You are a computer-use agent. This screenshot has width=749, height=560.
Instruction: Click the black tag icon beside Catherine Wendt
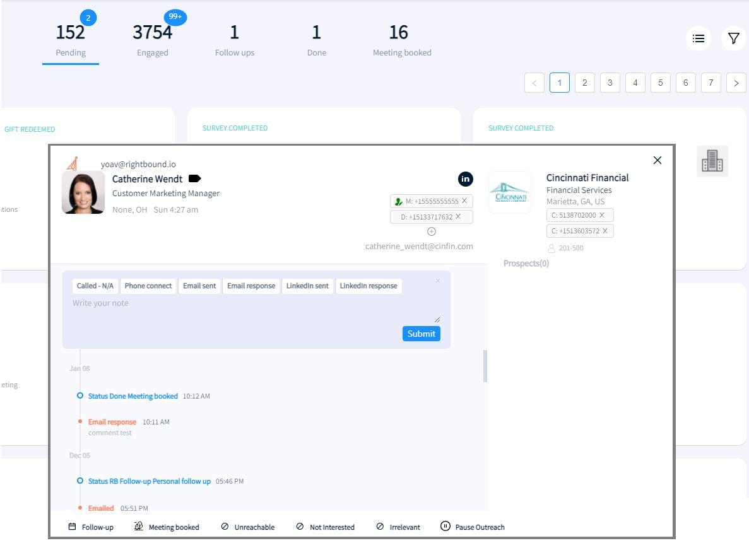point(194,179)
